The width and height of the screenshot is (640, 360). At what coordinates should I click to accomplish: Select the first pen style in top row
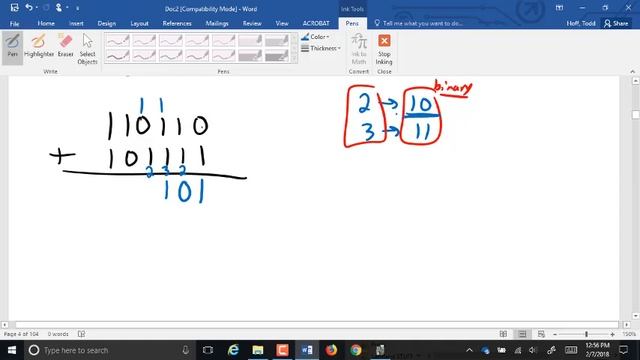click(x=118, y=40)
